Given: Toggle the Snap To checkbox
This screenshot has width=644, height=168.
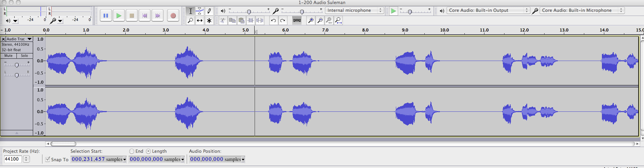Looking at the screenshot, I should coord(48,159).
